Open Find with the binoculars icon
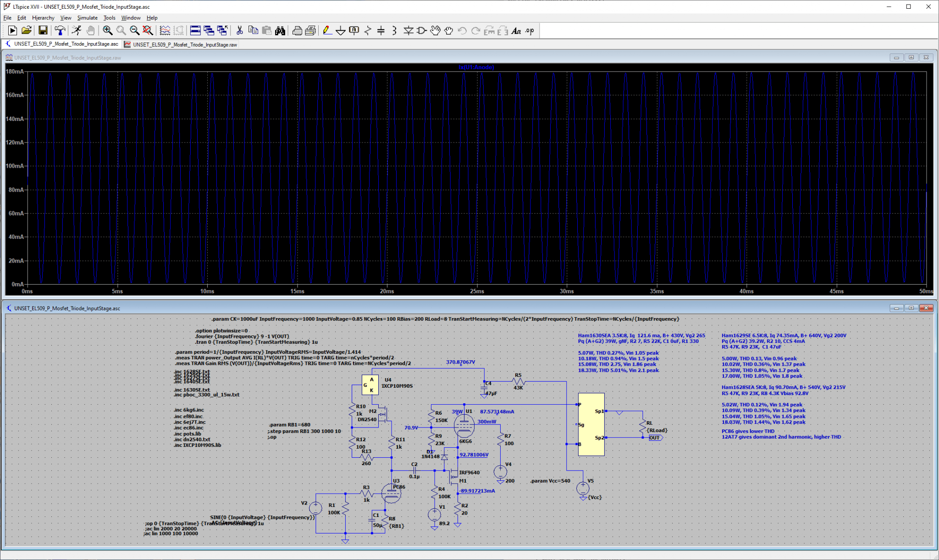Viewport: 939px width, 560px height. pyautogui.click(x=280, y=31)
